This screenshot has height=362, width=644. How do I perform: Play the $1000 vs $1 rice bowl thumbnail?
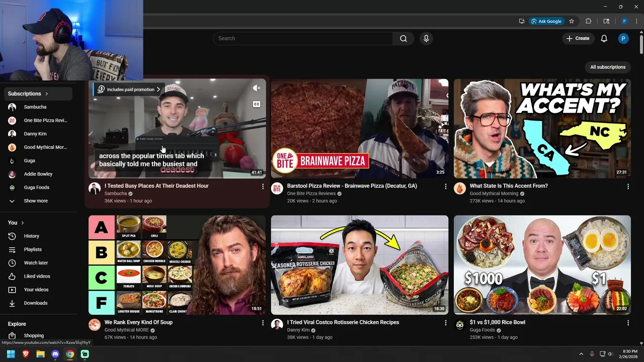(x=542, y=265)
